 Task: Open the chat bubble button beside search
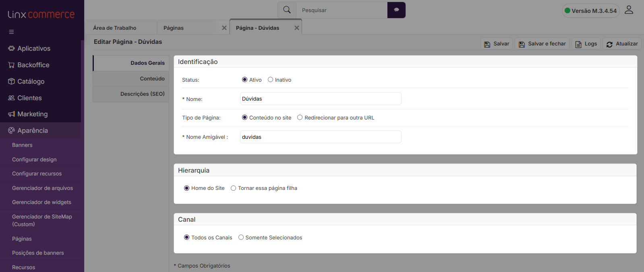click(396, 10)
